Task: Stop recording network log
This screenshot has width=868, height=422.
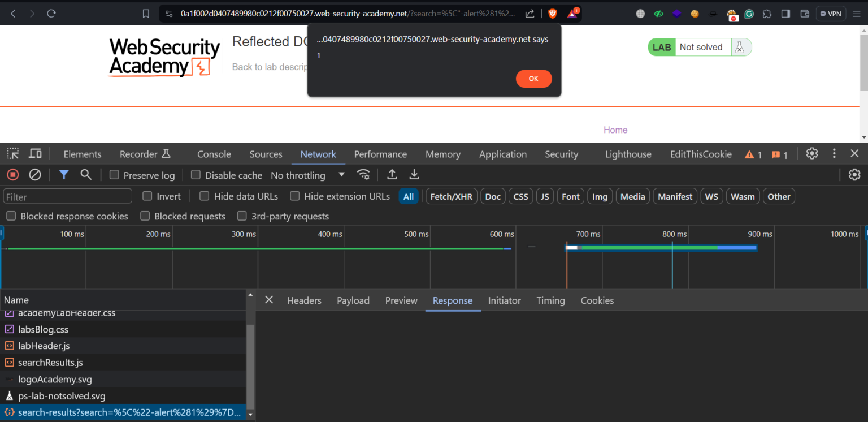Action: point(12,175)
